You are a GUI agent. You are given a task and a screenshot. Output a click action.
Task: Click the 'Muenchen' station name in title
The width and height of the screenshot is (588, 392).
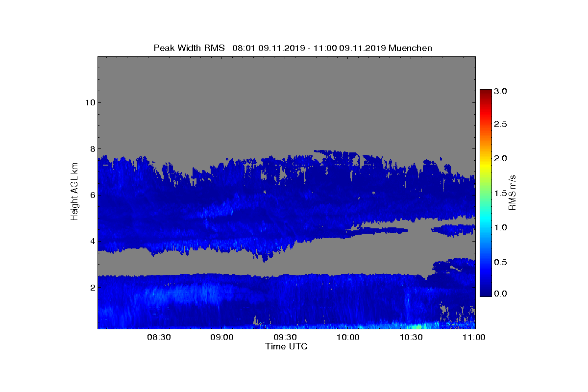click(411, 48)
